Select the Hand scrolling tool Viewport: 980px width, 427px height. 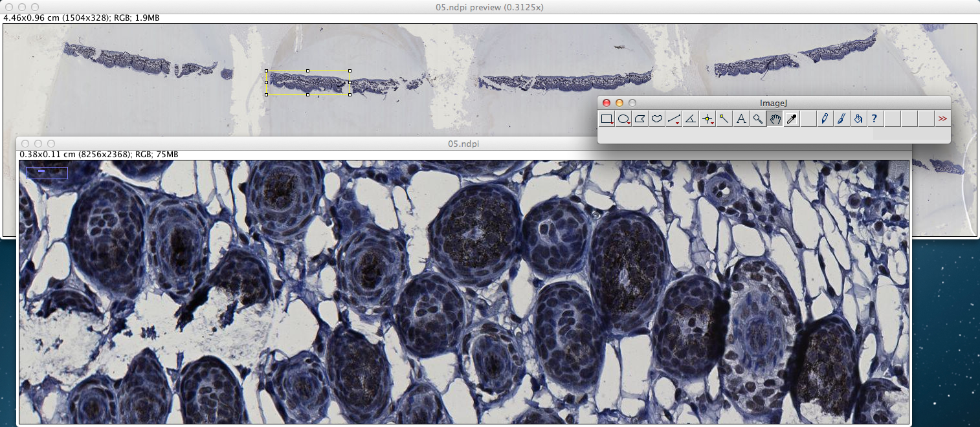775,118
